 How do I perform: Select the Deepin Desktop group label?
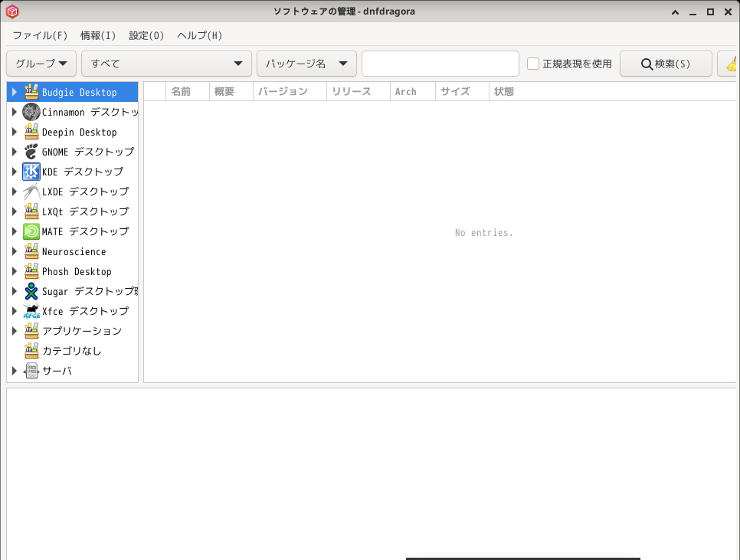click(x=80, y=132)
